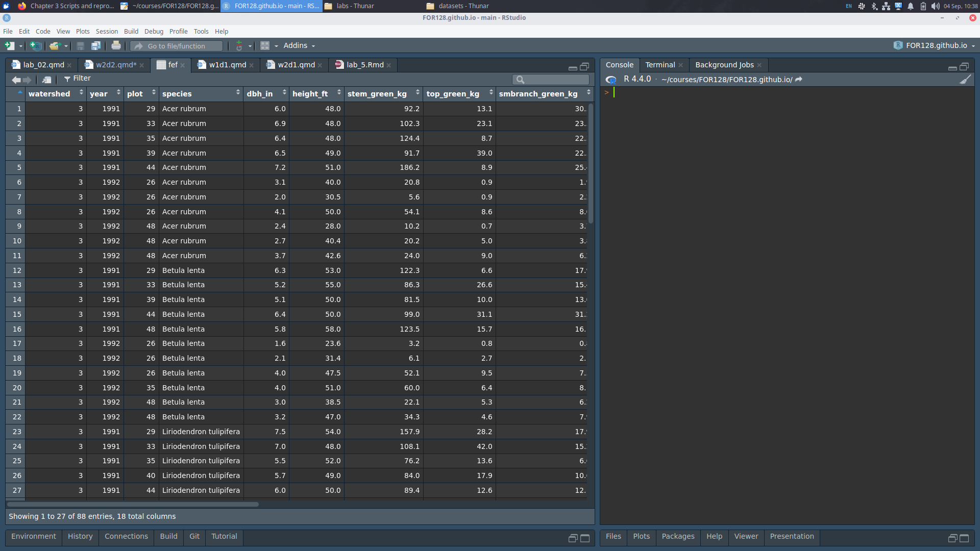
Task: Click Show in new window icon
Action: click(x=47, y=80)
